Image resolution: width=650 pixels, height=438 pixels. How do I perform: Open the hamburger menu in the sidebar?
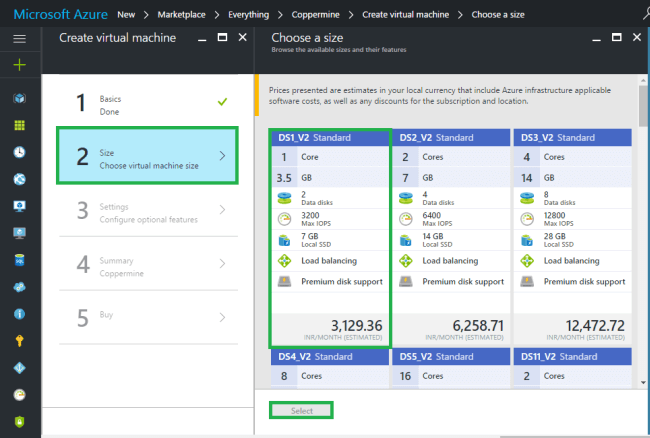pyautogui.click(x=19, y=39)
